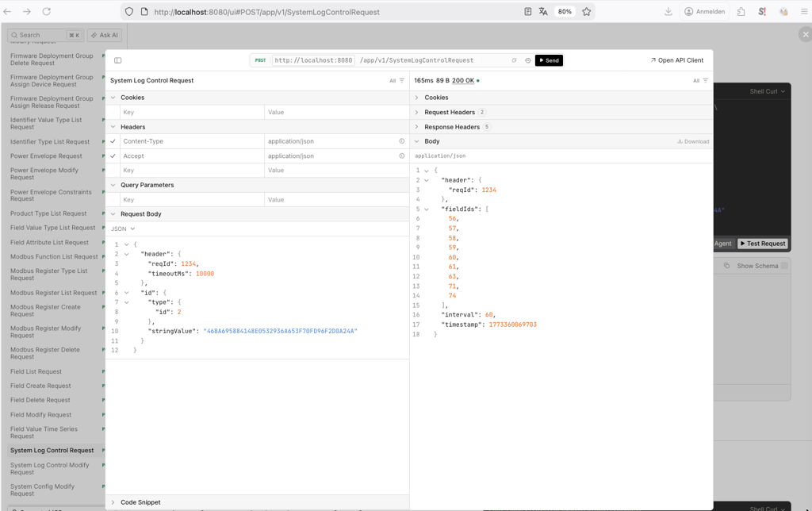Close the API client overlay
This screenshot has height=511, width=812.
(x=806, y=35)
